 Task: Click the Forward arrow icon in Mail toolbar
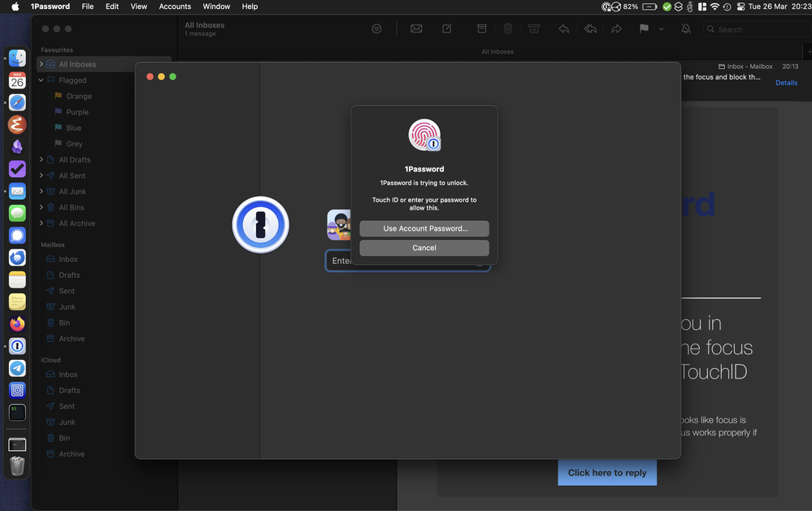pos(616,29)
